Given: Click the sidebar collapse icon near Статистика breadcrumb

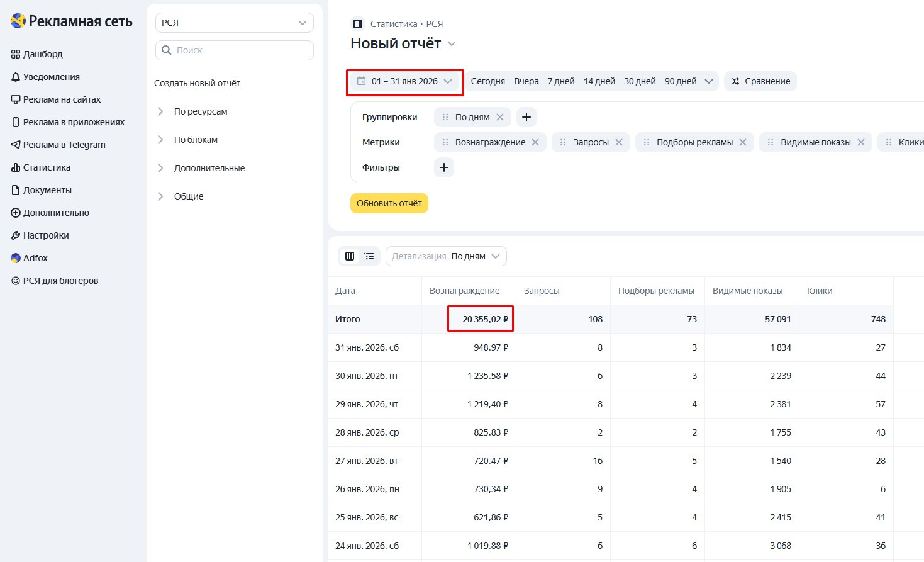Looking at the screenshot, I should pos(357,24).
